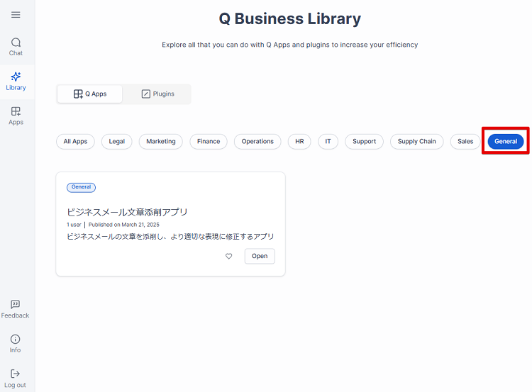Switch to the Q Apps tab
Screen dimensions: 532x392
click(x=90, y=94)
